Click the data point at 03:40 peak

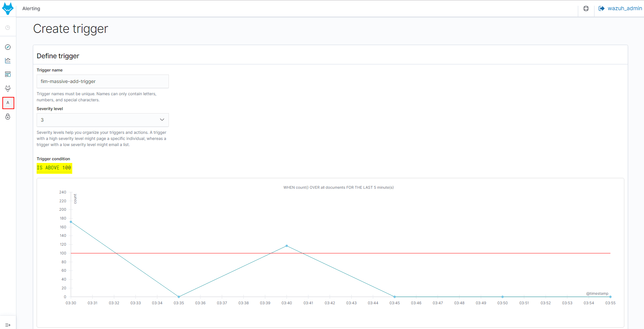coord(287,246)
